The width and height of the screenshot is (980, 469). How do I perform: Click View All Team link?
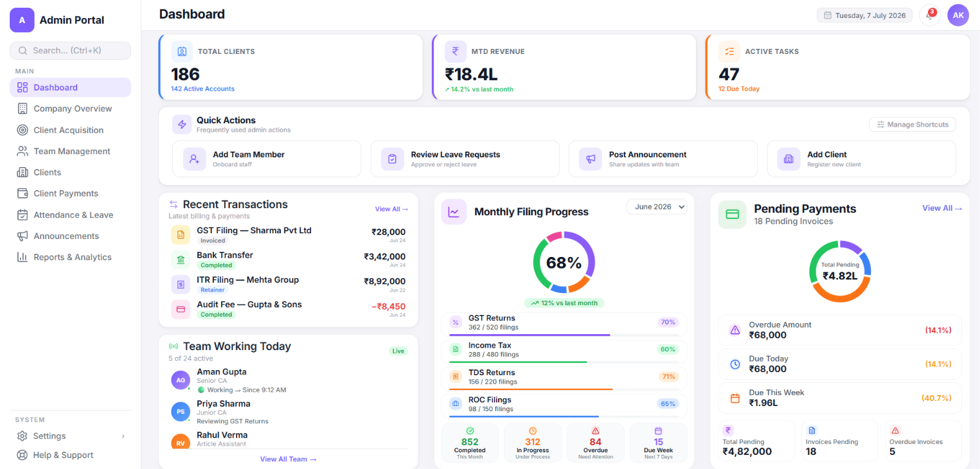288,459
